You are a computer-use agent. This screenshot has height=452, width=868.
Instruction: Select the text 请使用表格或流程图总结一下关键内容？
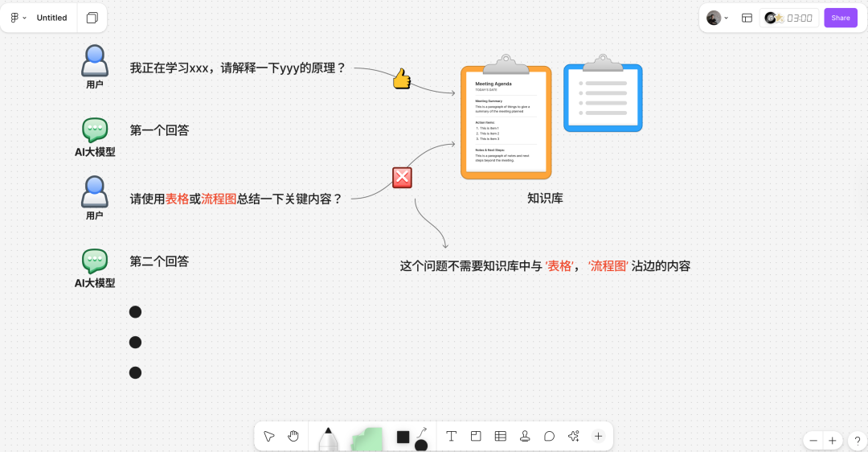pos(236,199)
